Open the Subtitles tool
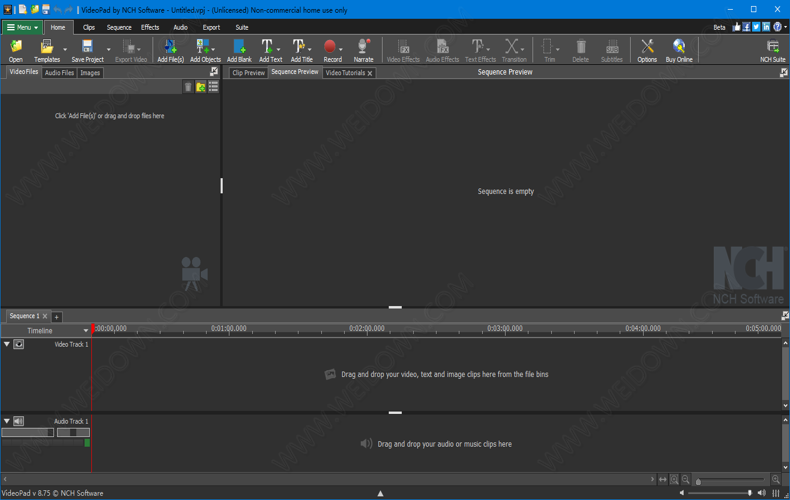 [612, 50]
